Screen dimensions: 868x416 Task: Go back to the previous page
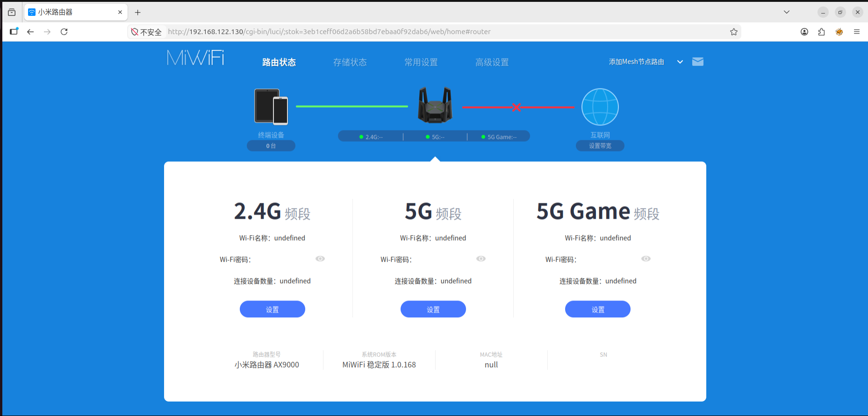(x=30, y=32)
